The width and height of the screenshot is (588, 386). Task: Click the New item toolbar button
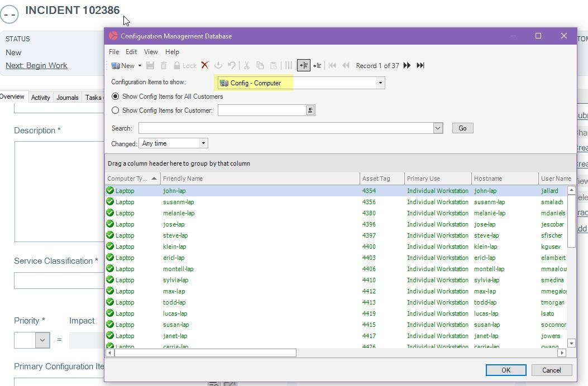[x=123, y=65]
